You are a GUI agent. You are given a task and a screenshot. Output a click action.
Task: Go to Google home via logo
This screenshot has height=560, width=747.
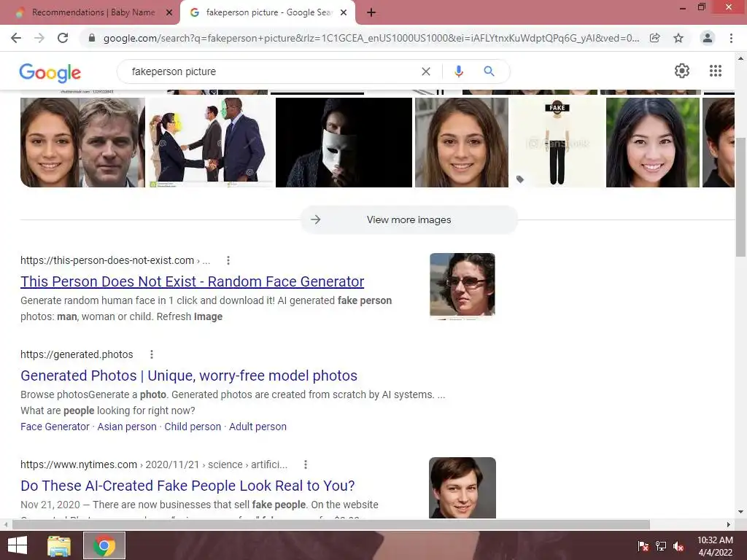[50, 72]
